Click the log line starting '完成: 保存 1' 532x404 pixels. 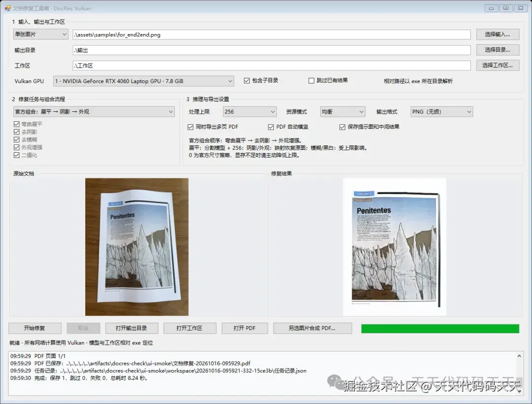coord(79,378)
